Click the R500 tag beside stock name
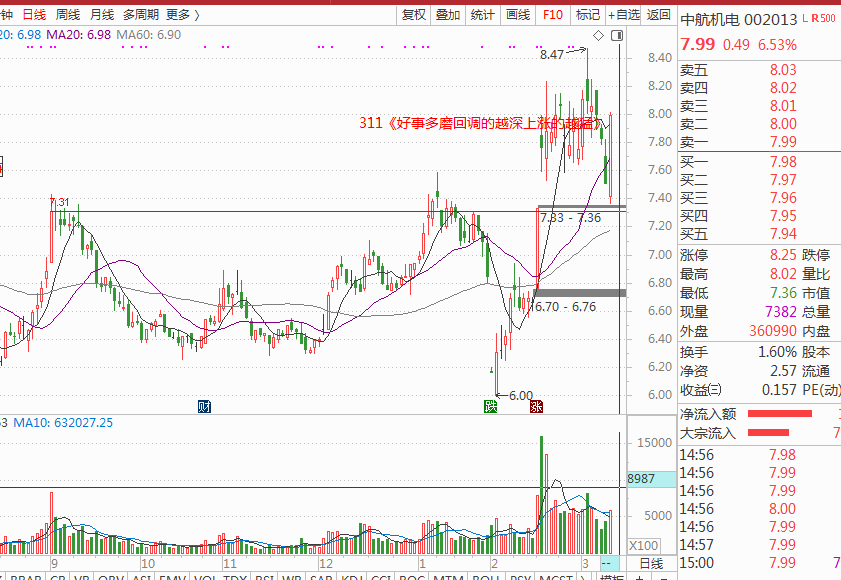 pyautogui.click(x=824, y=18)
